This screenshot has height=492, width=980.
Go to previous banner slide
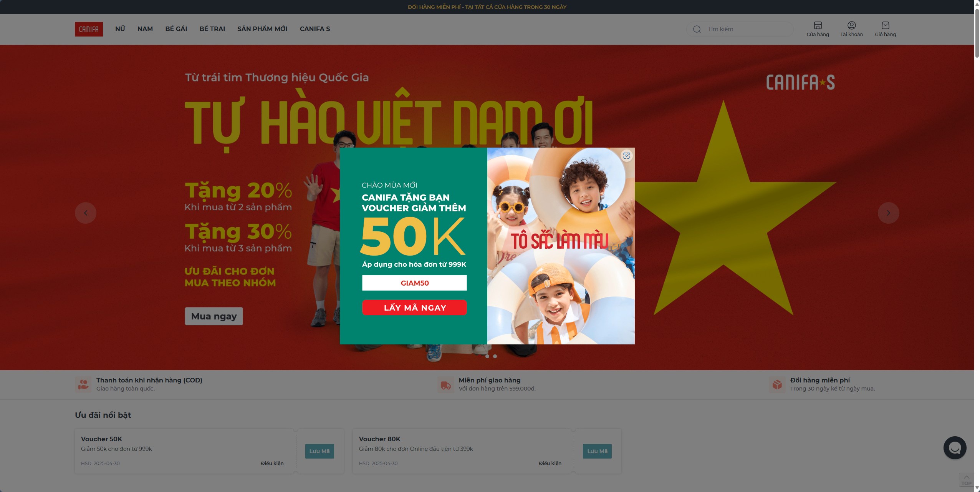click(86, 213)
